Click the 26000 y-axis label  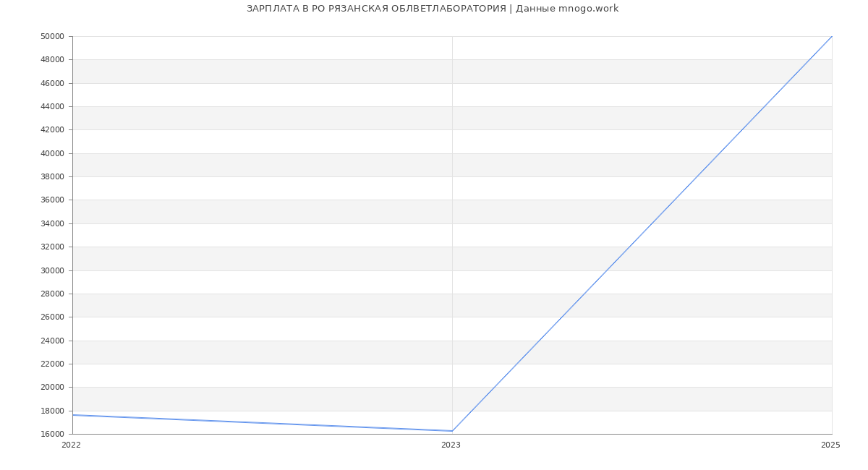53,317
